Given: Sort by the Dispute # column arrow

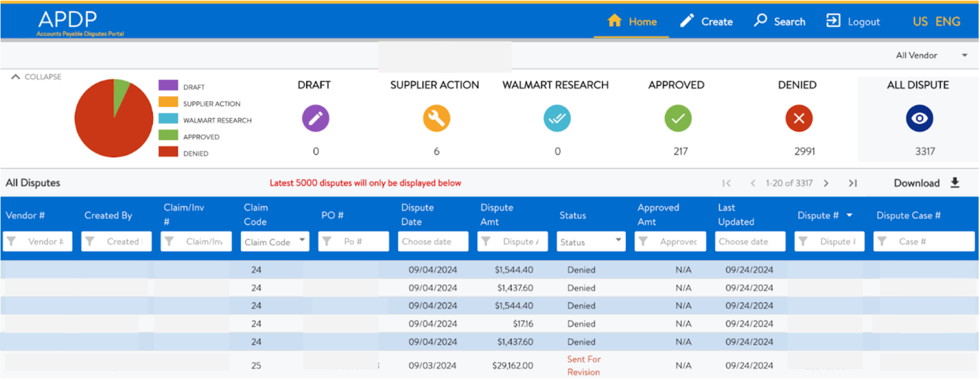Looking at the screenshot, I should 850,215.
